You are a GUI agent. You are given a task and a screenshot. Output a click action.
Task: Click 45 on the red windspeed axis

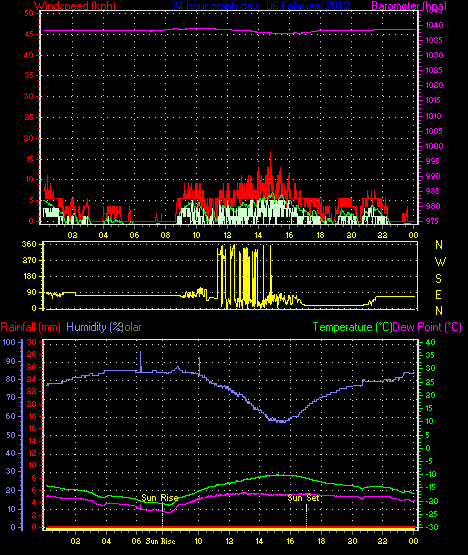pos(29,34)
